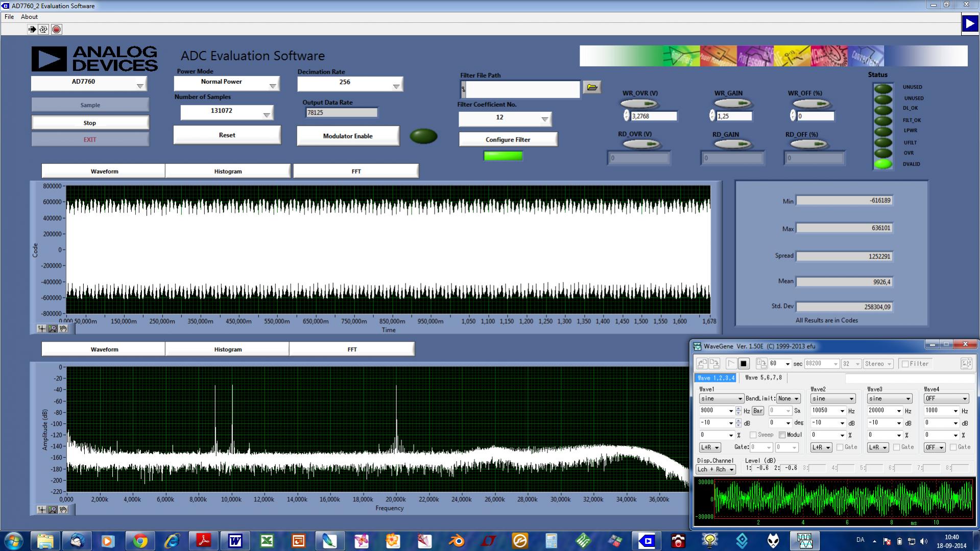The height and width of the screenshot is (551, 980).
Task: Check the Gate checkbox for Wave2
Action: (x=840, y=447)
